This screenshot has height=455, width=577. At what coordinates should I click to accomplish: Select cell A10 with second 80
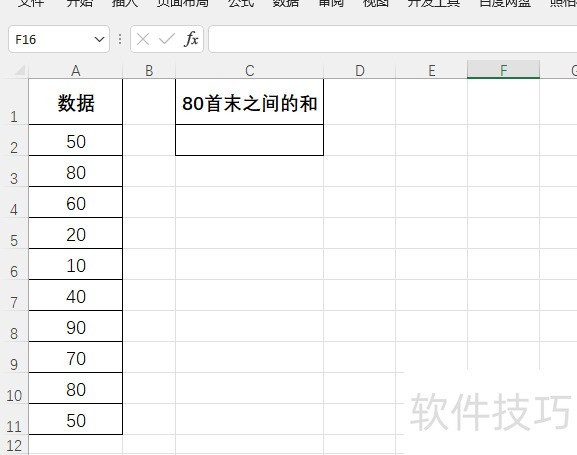[x=75, y=388]
